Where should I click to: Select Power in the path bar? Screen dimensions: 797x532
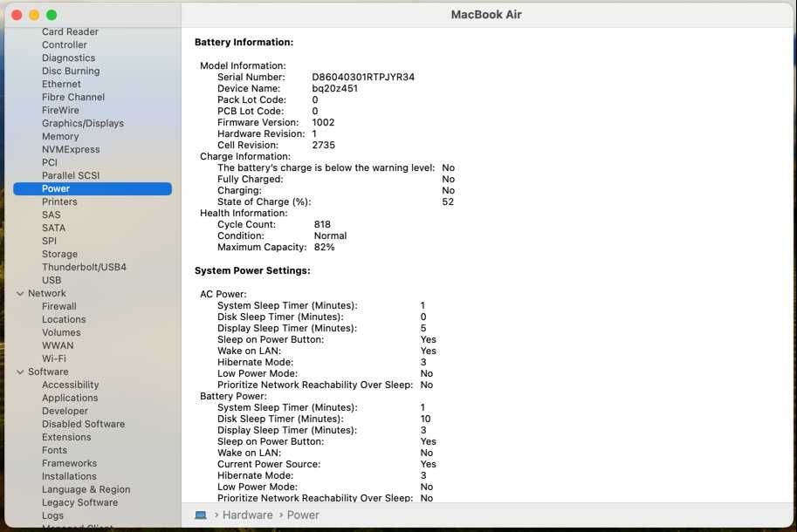(303, 515)
